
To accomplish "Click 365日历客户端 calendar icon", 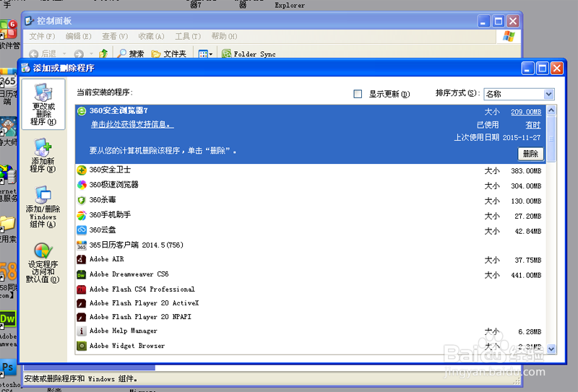I will click(x=82, y=245).
